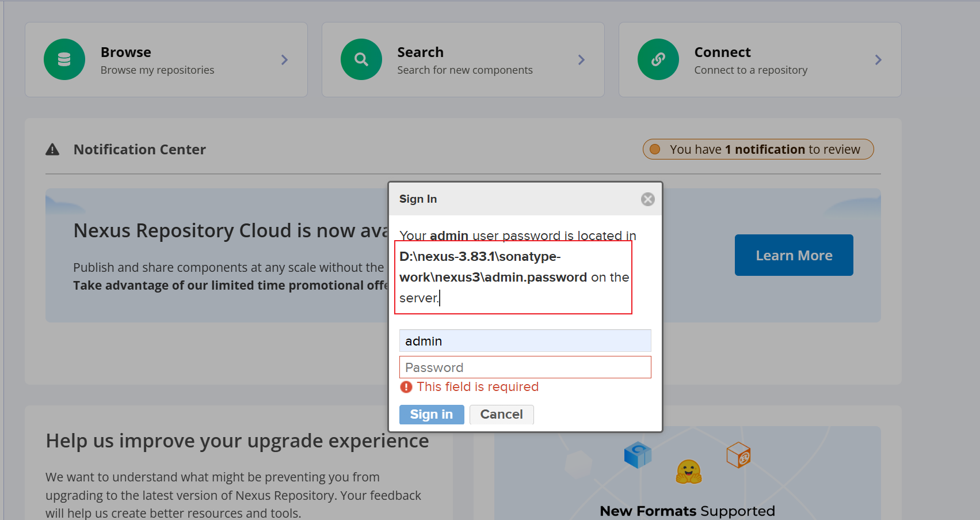Screen dimensions: 980x520
Task: Click the Notification Center warning triangle icon
Action: pyautogui.click(x=52, y=150)
